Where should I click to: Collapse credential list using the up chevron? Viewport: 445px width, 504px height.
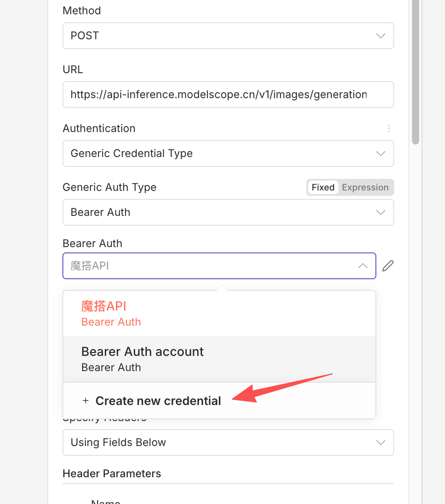click(x=363, y=266)
